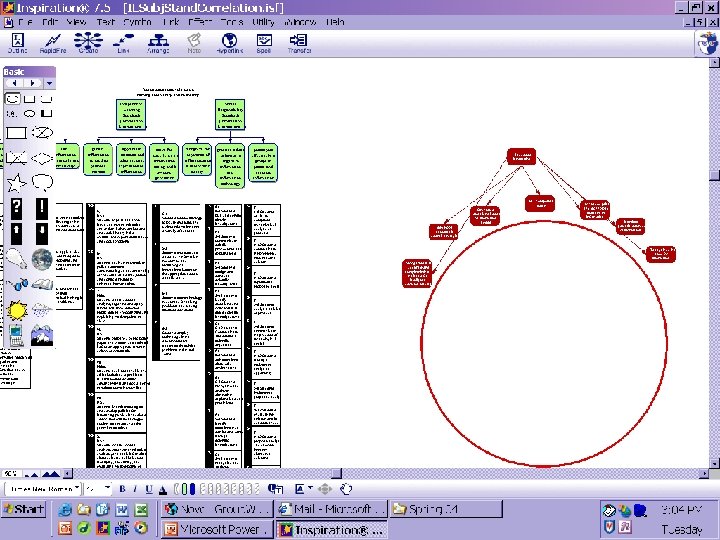This screenshot has width=720, height=540.
Task: Click the Create symbol tool
Action: pyautogui.click(x=88, y=43)
